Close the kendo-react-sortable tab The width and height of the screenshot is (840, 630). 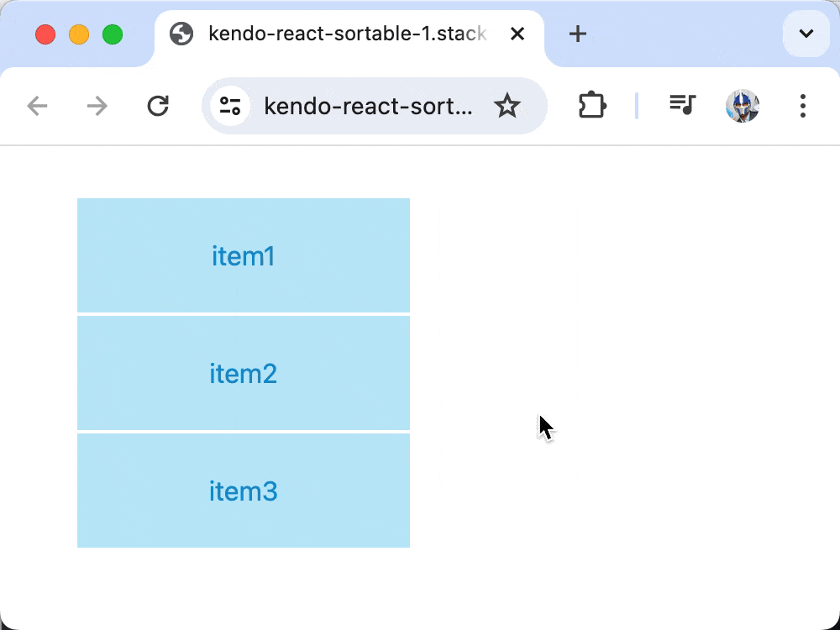click(x=517, y=34)
